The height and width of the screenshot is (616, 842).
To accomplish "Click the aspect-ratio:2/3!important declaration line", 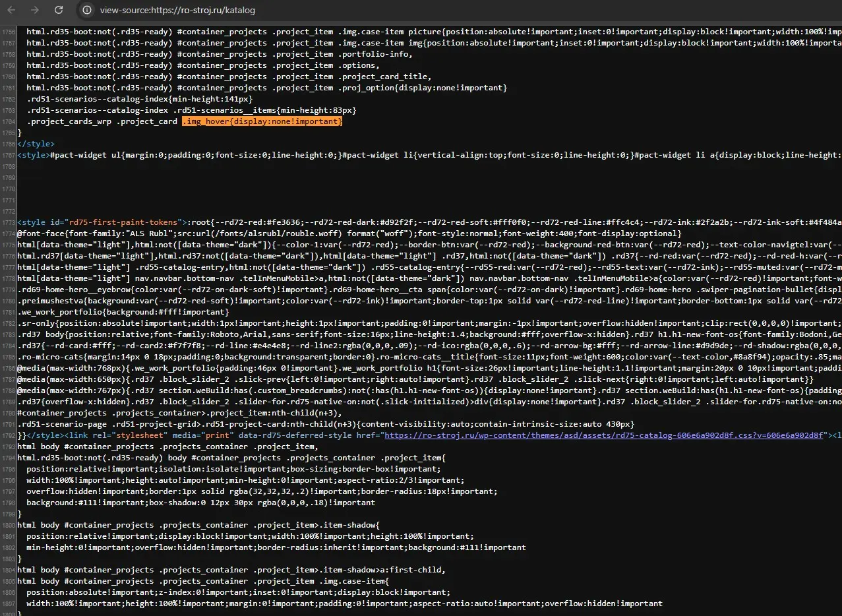I will (x=245, y=480).
